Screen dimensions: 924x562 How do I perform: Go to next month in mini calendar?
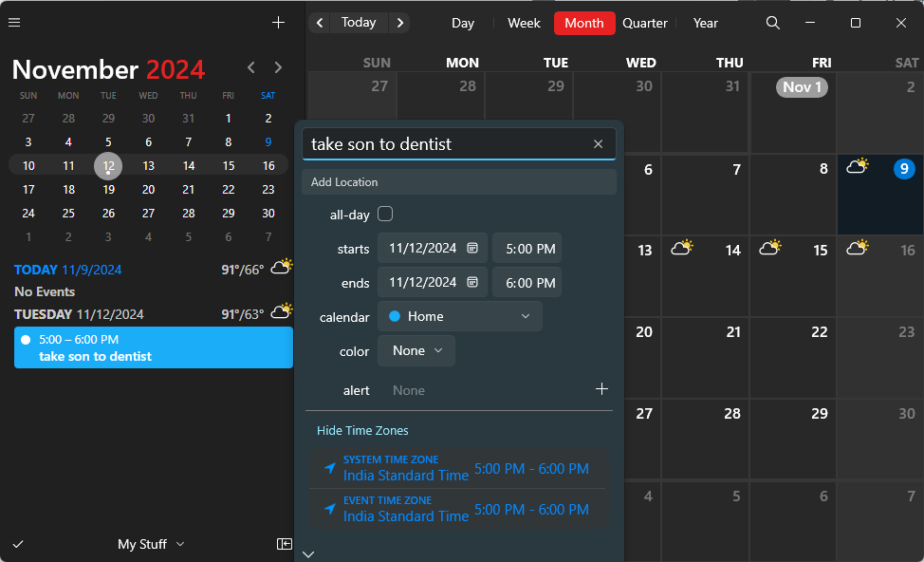(278, 67)
